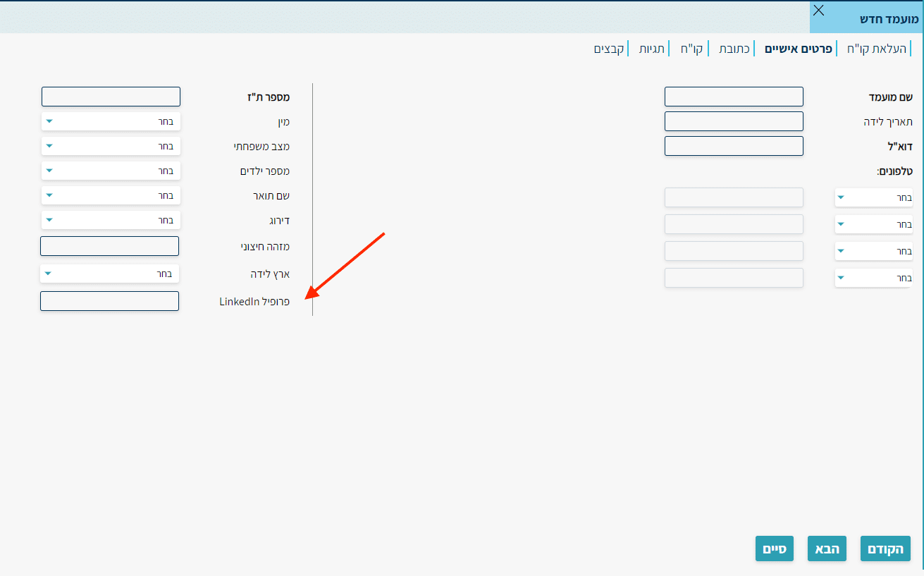Focus the מזהה חיצוני input field
Screen dimensions: 924x576
coord(109,246)
